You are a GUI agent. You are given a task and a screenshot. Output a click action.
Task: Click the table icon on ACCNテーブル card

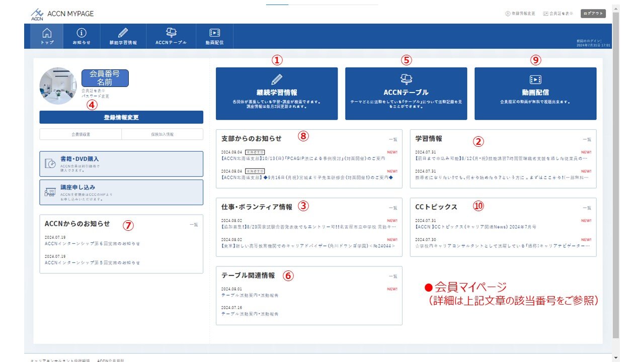(x=406, y=79)
